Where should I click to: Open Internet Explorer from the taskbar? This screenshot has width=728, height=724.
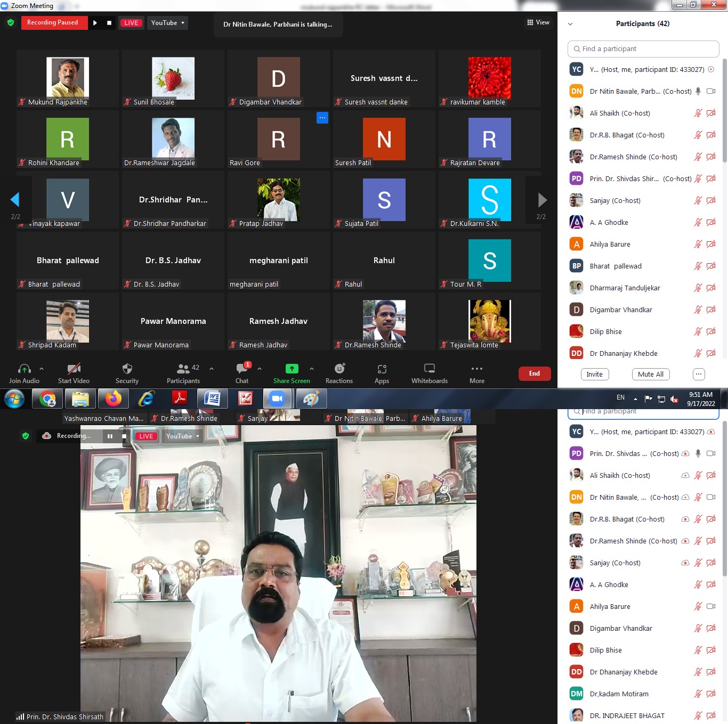click(146, 398)
